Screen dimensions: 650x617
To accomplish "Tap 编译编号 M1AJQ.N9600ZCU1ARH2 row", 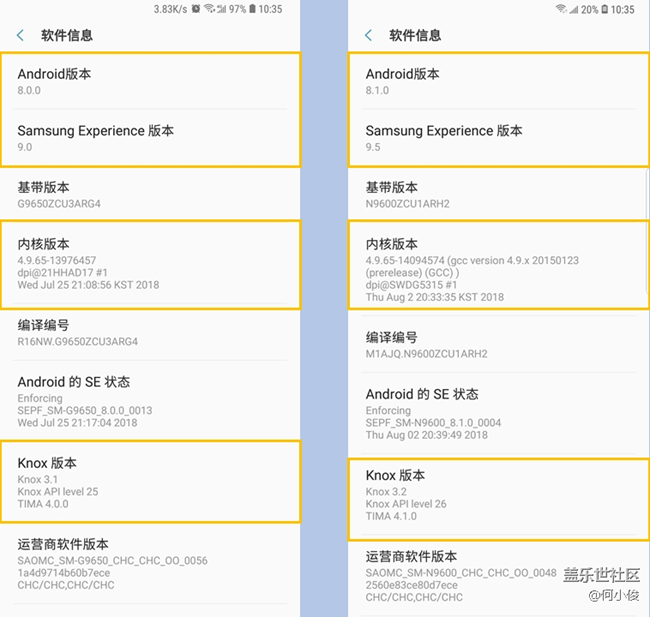I will (498, 345).
